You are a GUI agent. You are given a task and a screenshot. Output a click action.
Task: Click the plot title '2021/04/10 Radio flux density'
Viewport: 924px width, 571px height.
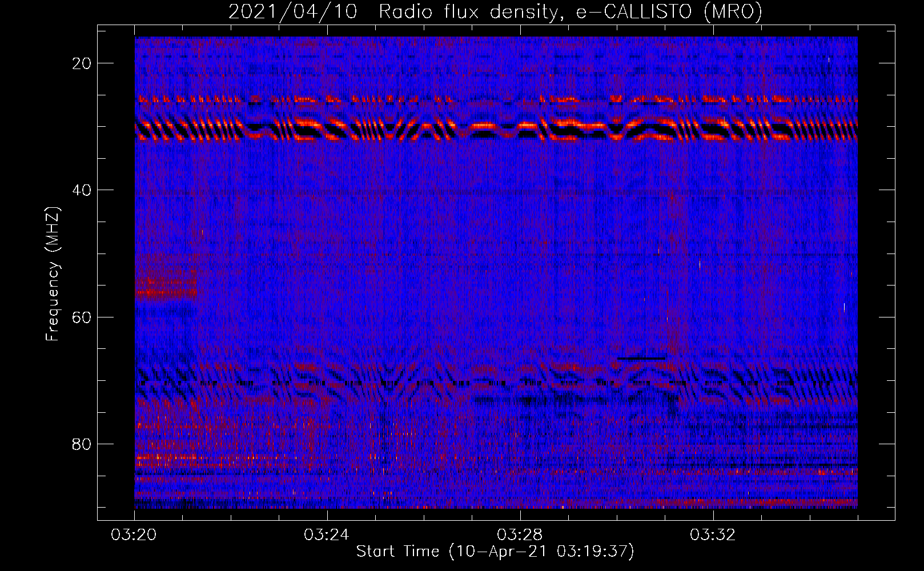tap(495, 11)
